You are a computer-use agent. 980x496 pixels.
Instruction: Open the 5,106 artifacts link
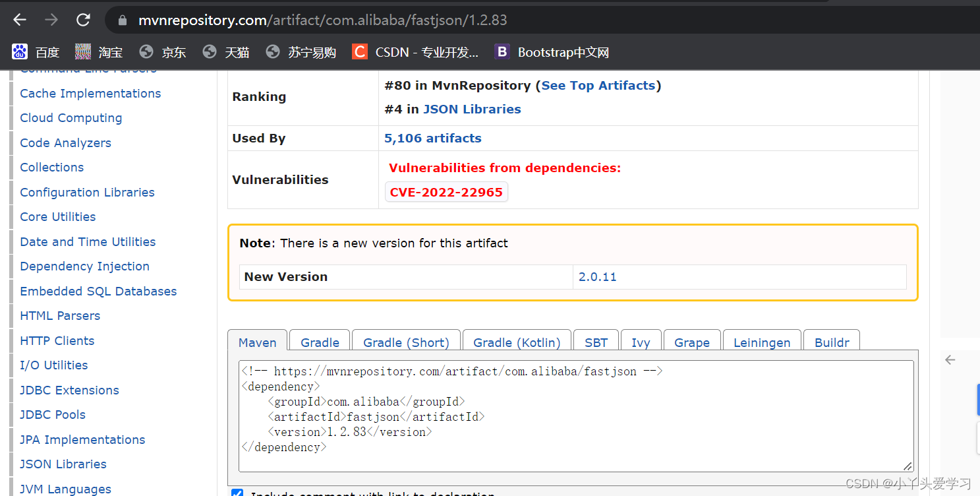click(433, 138)
